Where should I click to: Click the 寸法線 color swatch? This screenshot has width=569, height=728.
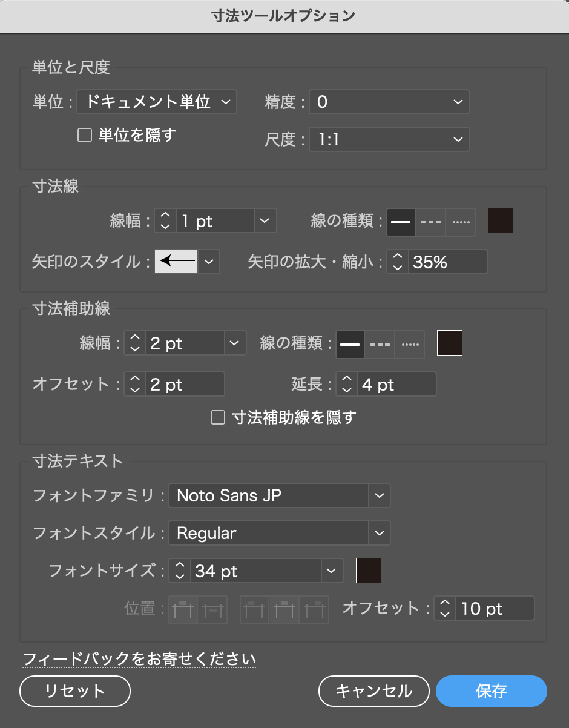coord(500,220)
